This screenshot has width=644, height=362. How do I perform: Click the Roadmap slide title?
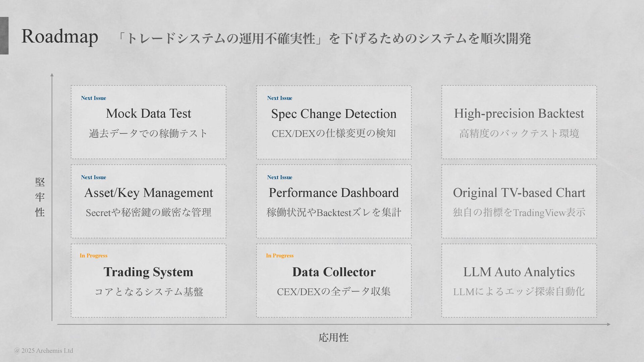point(60,36)
